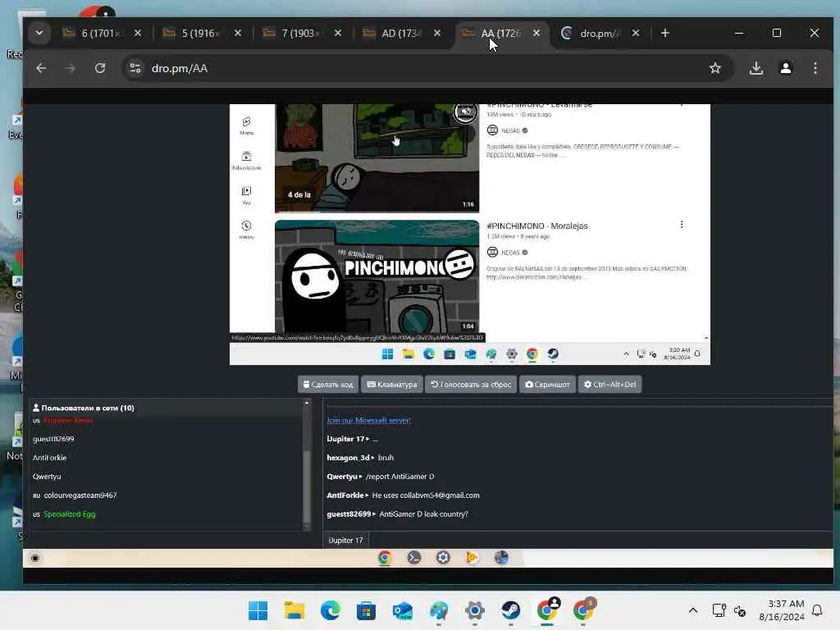Open the settings gear in ChromeOS shelf

click(x=443, y=558)
